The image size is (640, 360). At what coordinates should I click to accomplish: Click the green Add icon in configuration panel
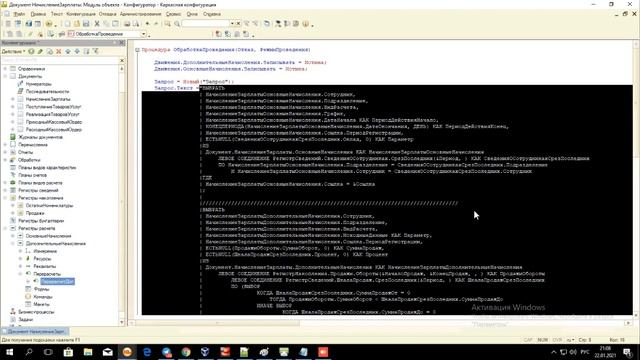coord(31,51)
